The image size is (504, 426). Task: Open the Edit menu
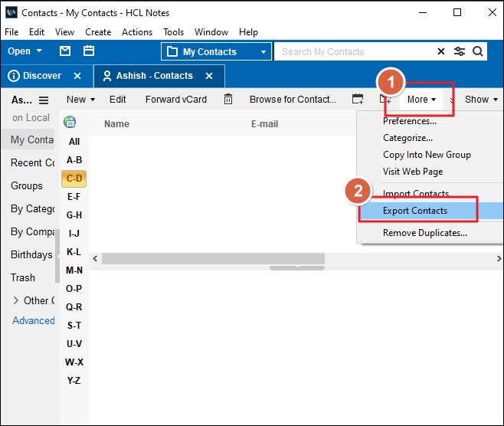[37, 32]
